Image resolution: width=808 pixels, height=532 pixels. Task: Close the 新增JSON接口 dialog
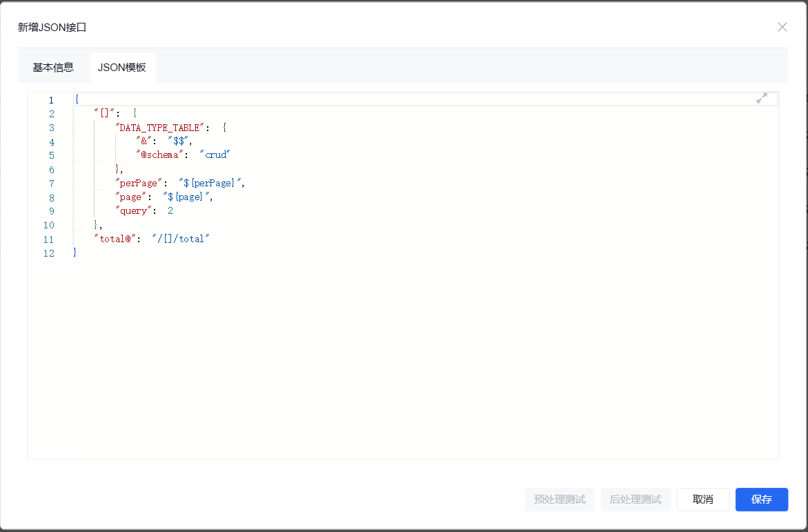tap(782, 27)
